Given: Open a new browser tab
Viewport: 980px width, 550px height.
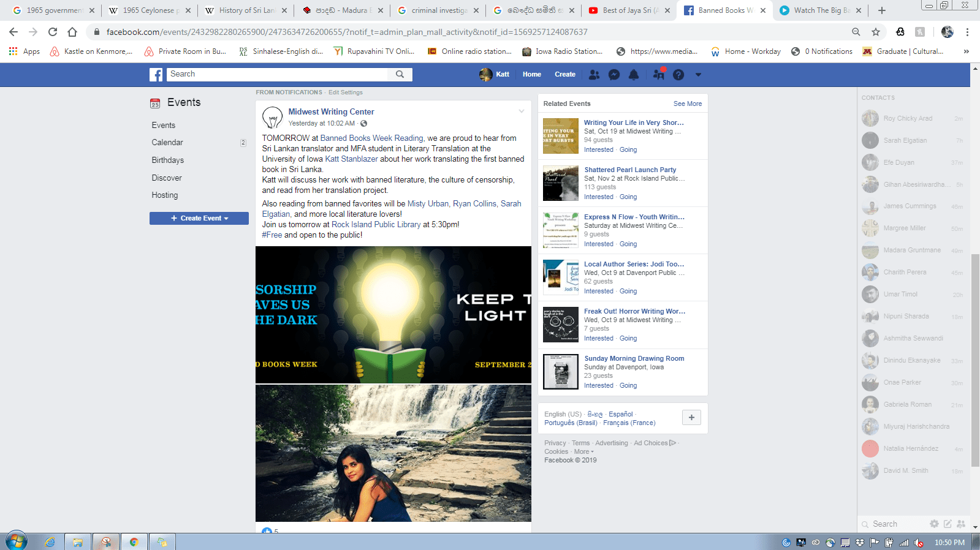Looking at the screenshot, I should [x=881, y=10].
